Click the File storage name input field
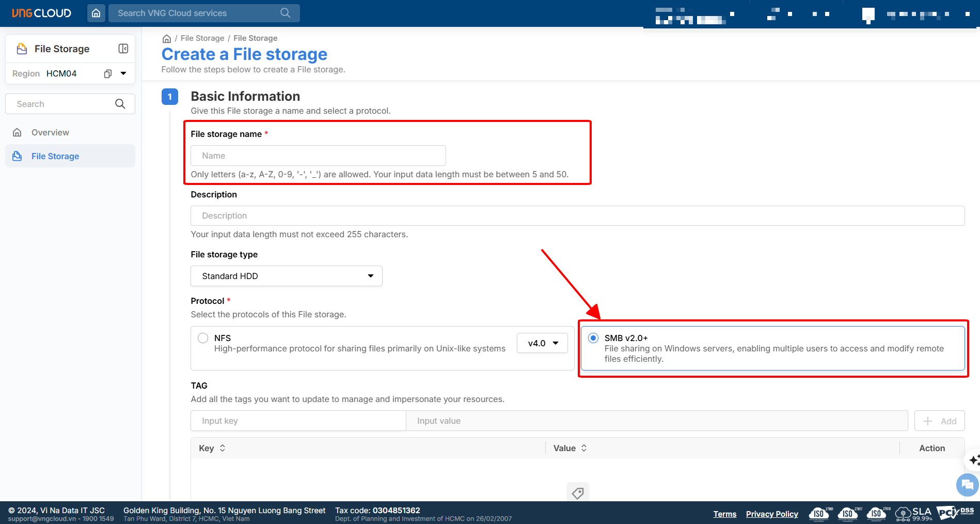Screen dimensions: 980x524 tap(318, 156)
